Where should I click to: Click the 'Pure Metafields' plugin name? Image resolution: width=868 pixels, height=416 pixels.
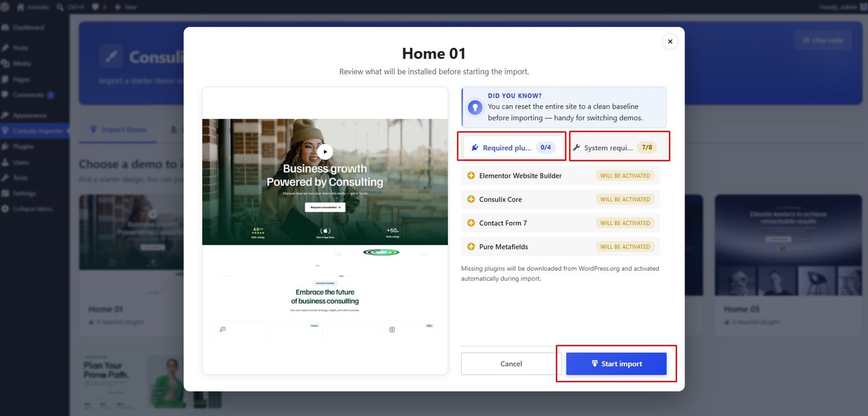(503, 247)
